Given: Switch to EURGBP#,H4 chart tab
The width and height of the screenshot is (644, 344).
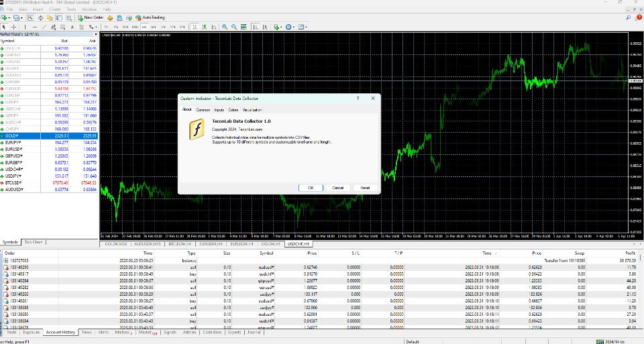Looking at the screenshot, I should point(211,244).
